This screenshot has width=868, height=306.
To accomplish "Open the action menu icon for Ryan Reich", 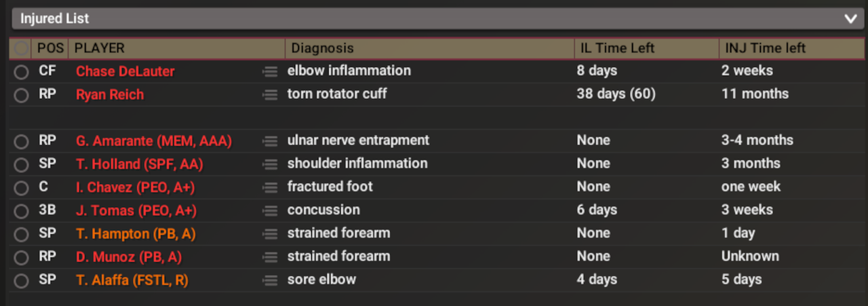I will pyautogui.click(x=270, y=94).
